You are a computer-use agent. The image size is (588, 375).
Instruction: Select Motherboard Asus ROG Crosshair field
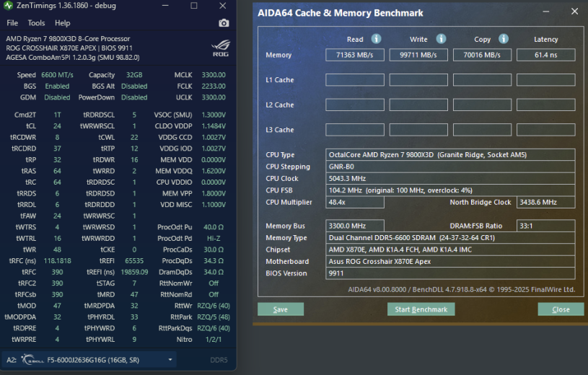click(x=450, y=261)
